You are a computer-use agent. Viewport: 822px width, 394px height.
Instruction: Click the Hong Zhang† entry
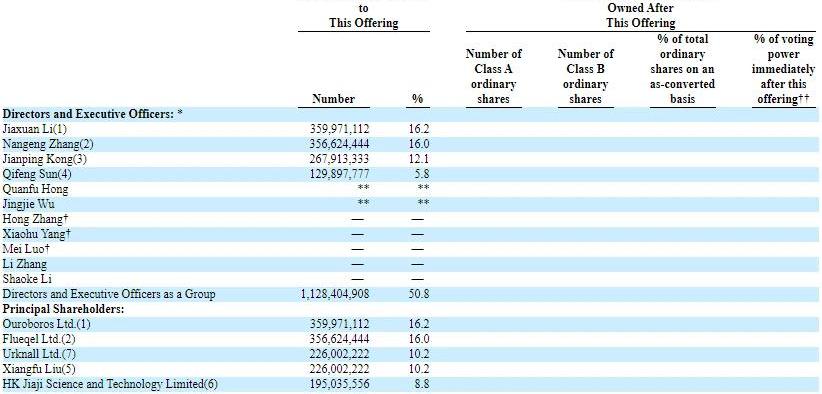(36, 219)
